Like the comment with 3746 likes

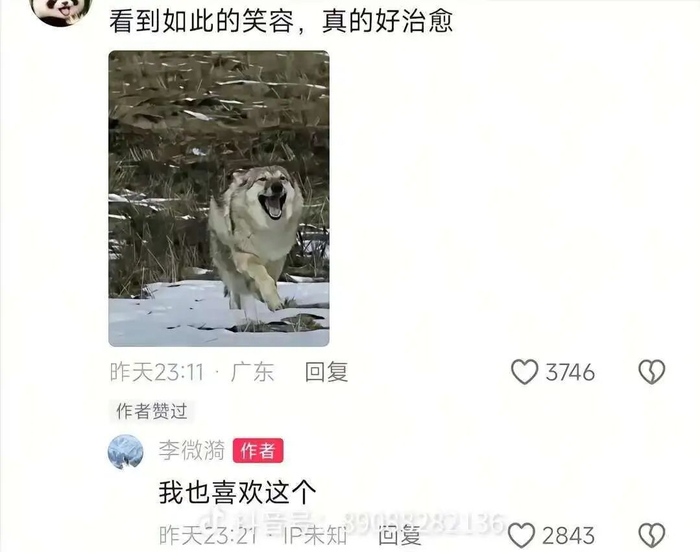pos(525,372)
